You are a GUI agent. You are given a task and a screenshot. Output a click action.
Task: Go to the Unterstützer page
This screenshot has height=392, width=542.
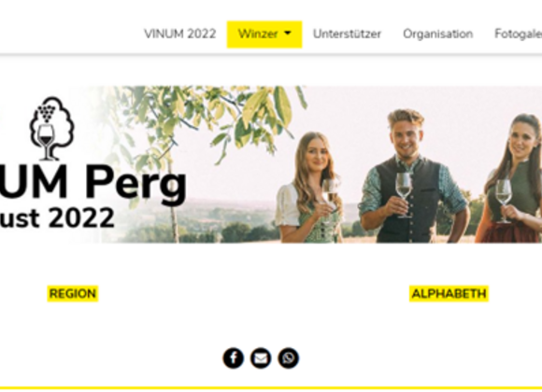[347, 34]
